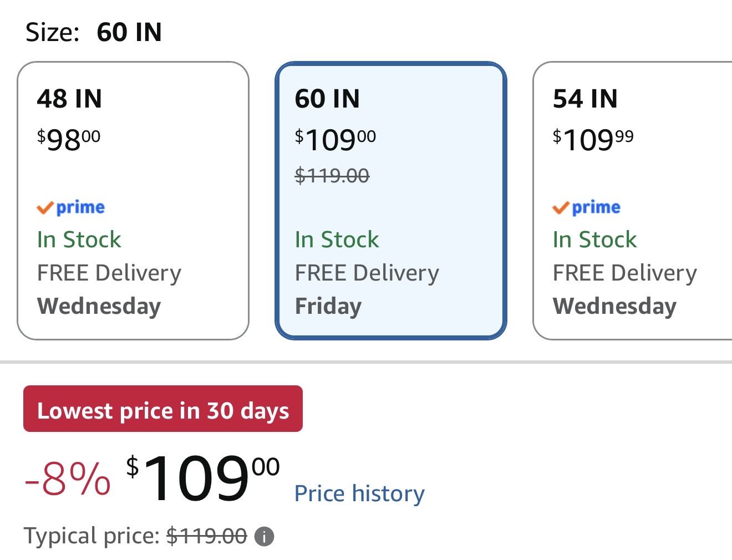Click the typical price info icon

[x=264, y=537]
